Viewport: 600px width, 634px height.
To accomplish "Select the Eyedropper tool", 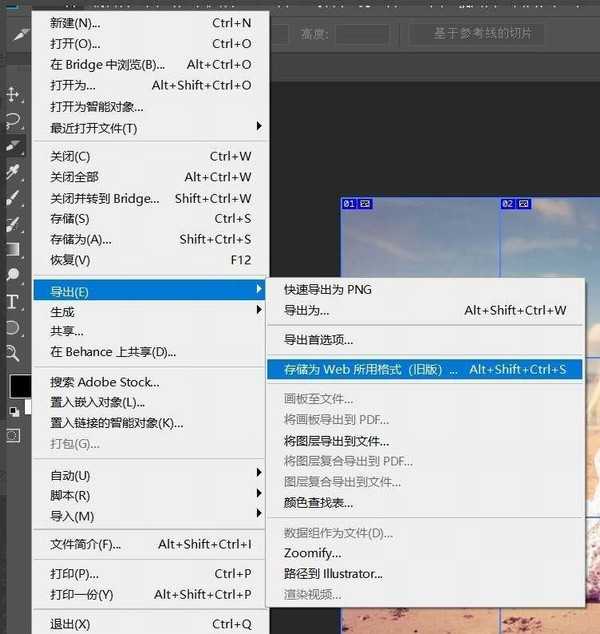I will pos(13,172).
